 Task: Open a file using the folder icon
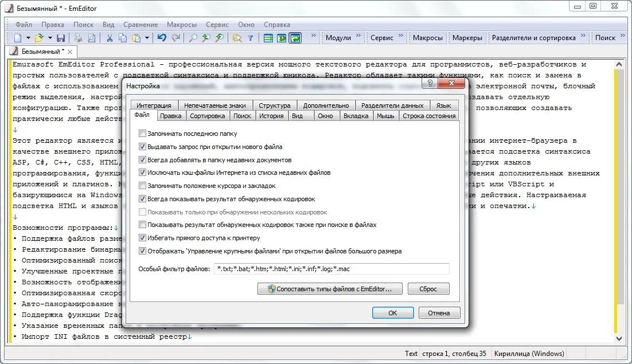click(39, 38)
